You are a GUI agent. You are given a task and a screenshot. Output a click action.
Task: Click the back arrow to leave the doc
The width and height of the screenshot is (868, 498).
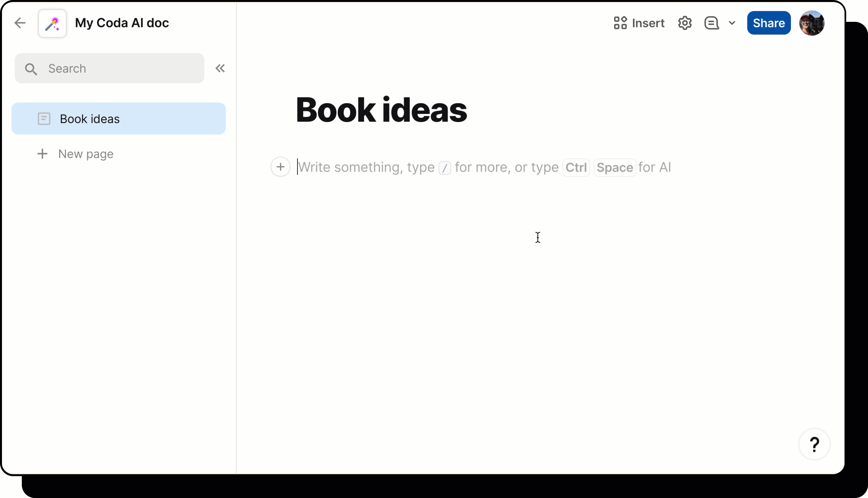click(20, 23)
